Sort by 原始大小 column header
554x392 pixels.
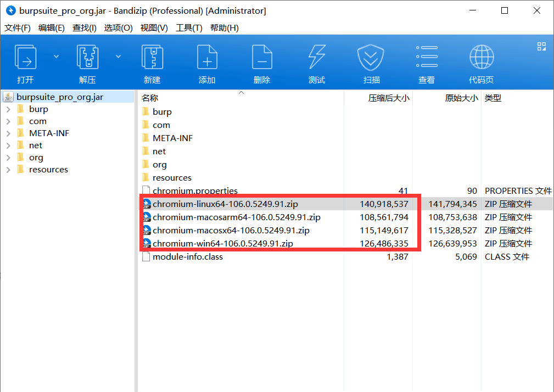click(x=447, y=98)
